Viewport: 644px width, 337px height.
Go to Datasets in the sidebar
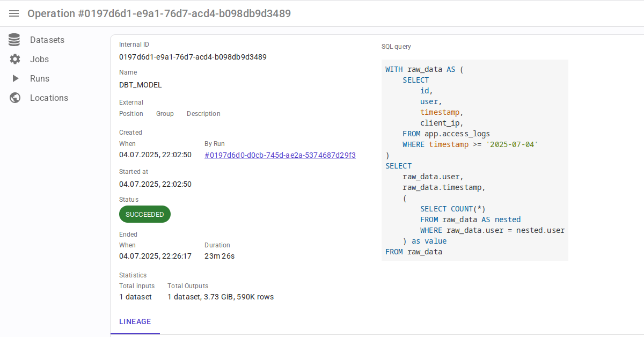(47, 40)
